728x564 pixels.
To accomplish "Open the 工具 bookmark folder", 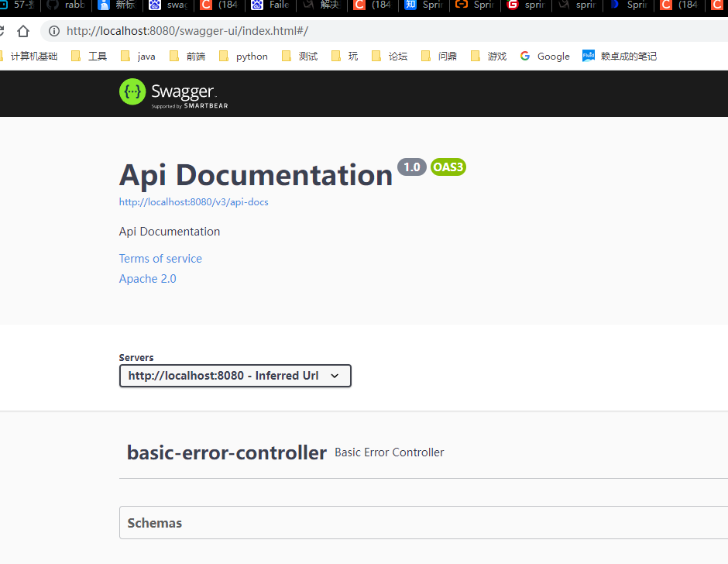I will 89,57.
